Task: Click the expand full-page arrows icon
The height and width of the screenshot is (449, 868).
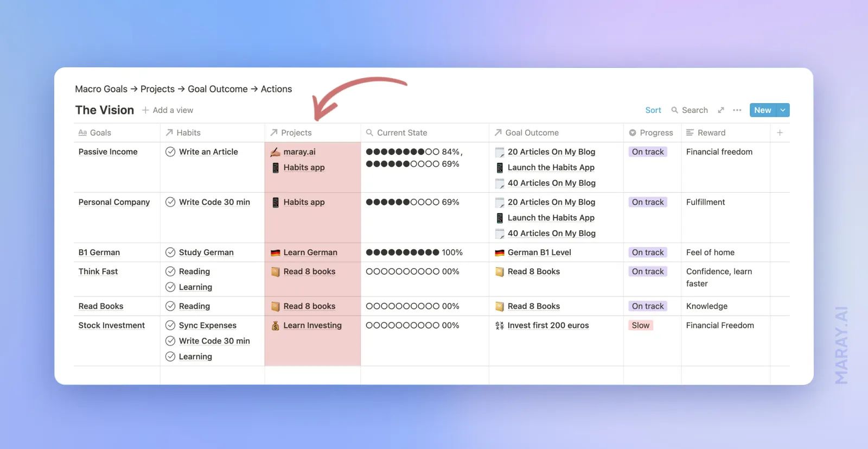Action: [x=721, y=110]
